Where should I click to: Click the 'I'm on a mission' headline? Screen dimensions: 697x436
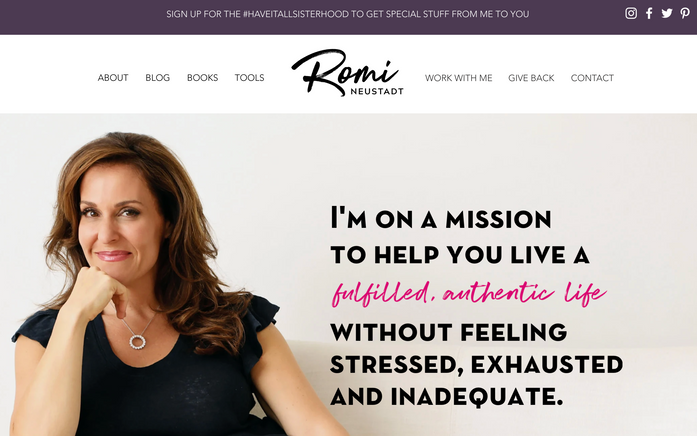(x=441, y=218)
